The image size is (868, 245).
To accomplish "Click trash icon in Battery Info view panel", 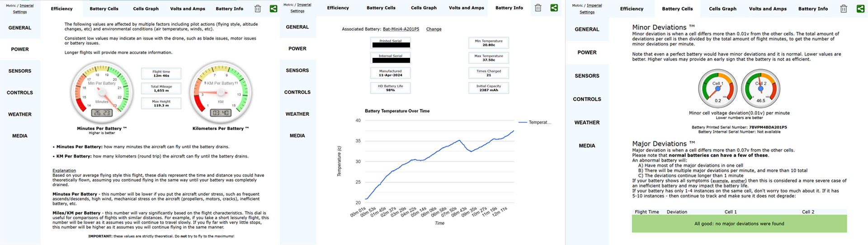I will 538,8.
